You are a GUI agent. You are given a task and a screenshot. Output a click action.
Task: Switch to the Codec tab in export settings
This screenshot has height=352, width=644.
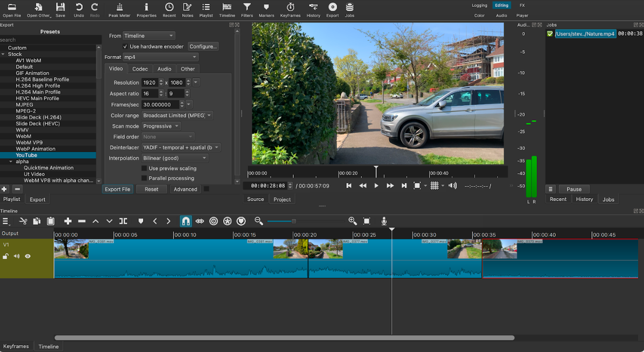point(140,68)
